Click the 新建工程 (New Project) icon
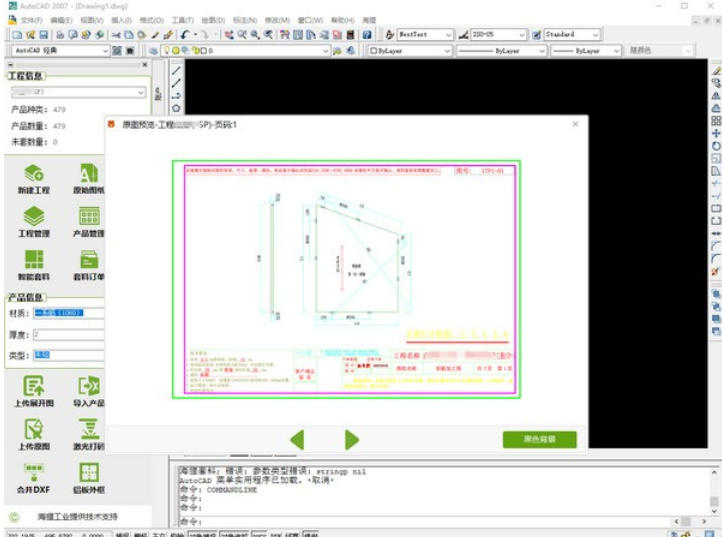Screen dimensions: 722x537 33,175
